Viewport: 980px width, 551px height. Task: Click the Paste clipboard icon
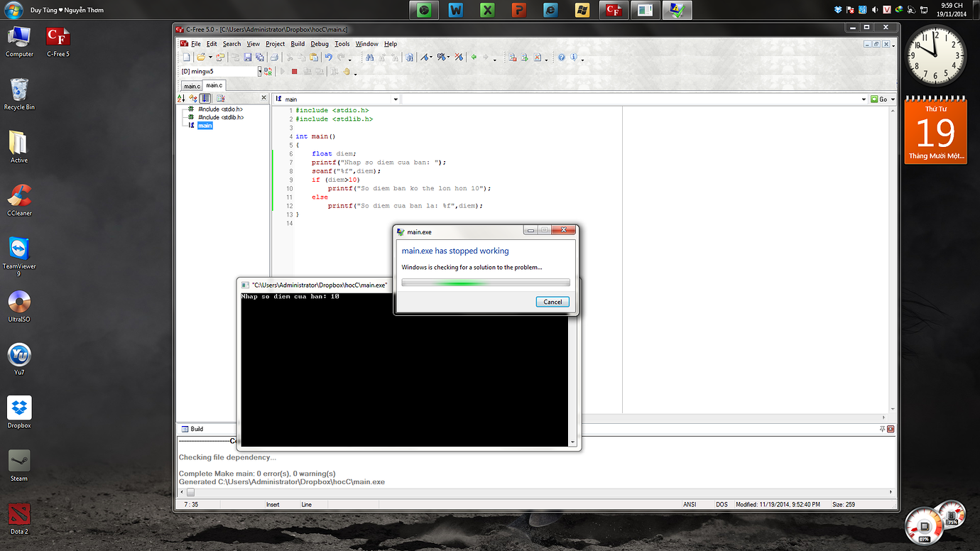tap(313, 58)
